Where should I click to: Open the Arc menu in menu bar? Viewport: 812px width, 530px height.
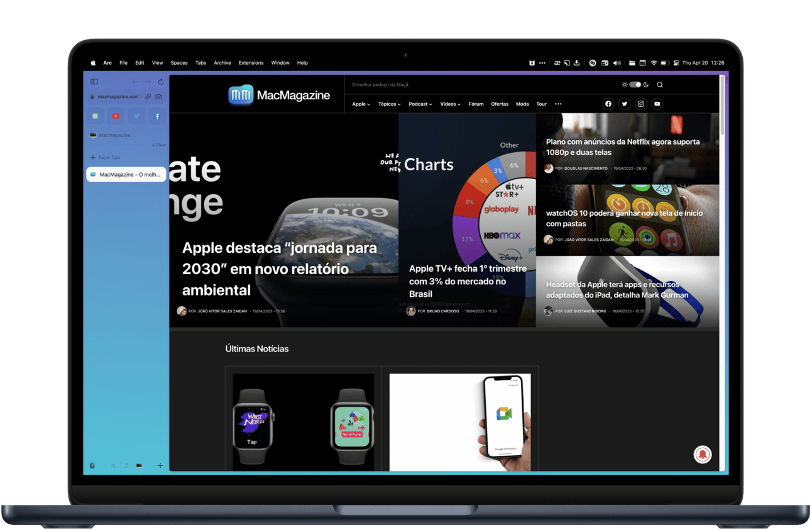107,63
